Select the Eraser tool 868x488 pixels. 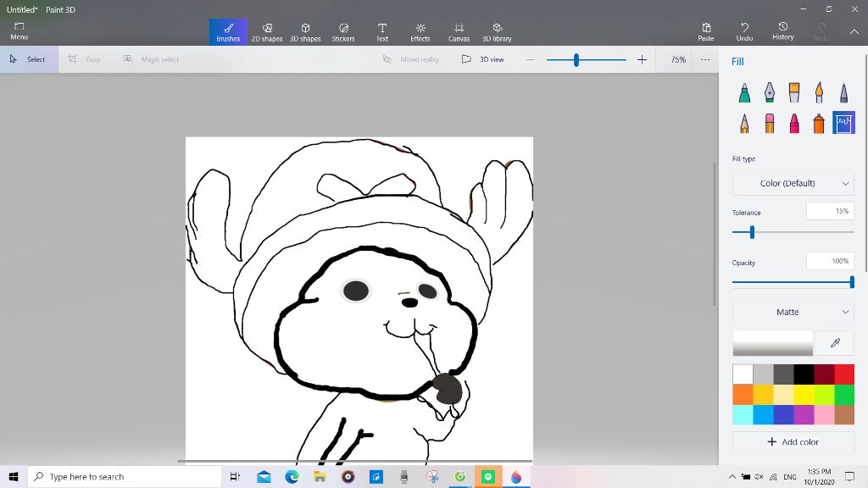coord(770,123)
